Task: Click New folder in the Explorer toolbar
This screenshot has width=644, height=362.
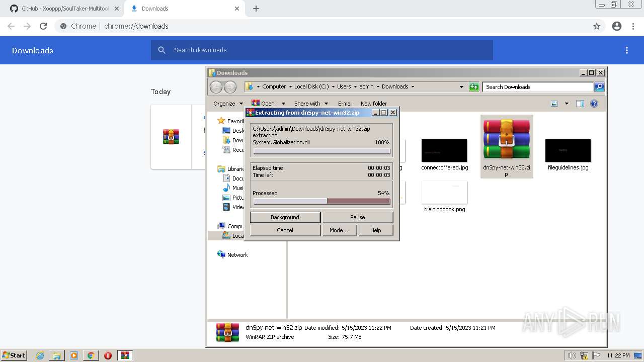Action: click(x=374, y=104)
